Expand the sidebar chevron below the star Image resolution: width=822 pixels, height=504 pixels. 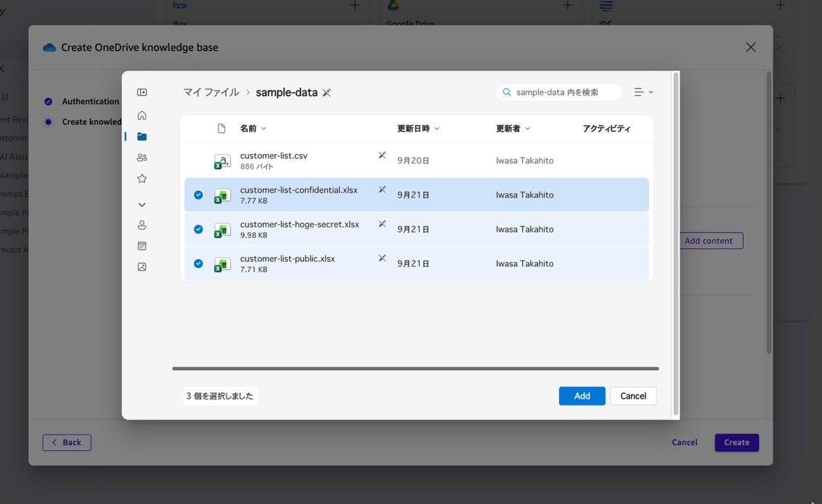pyautogui.click(x=142, y=205)
